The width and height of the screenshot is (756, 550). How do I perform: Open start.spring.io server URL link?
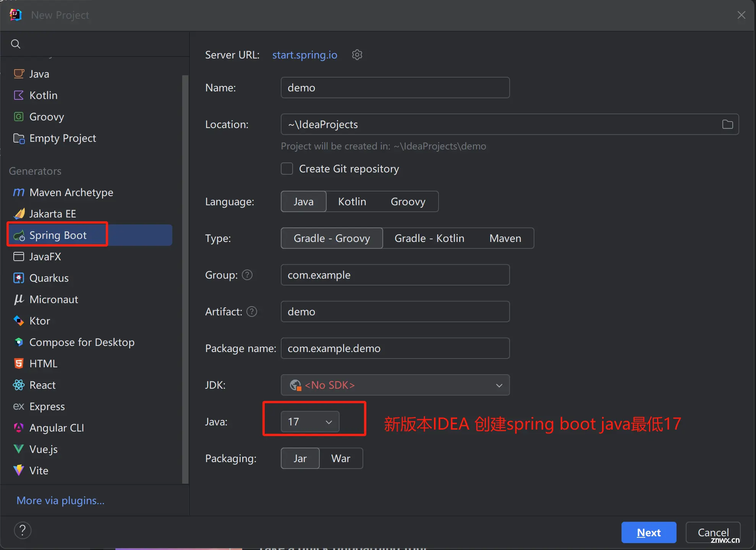pos(305,55)
